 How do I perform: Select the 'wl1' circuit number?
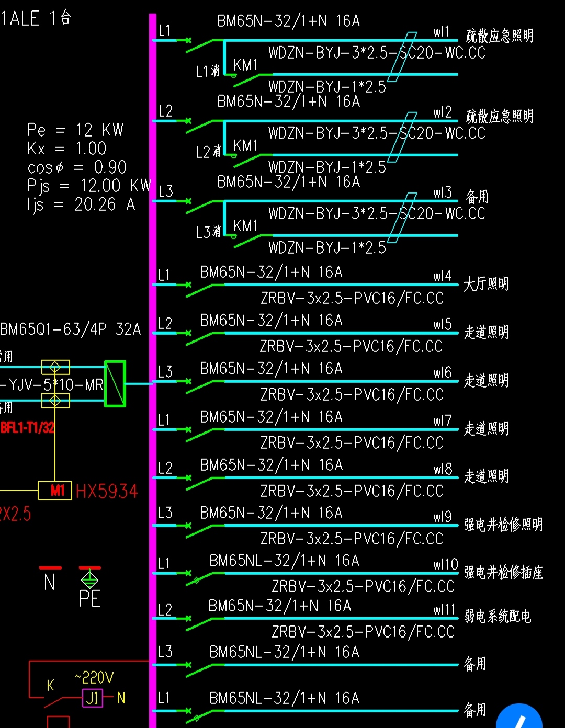(x=442, y=32)
